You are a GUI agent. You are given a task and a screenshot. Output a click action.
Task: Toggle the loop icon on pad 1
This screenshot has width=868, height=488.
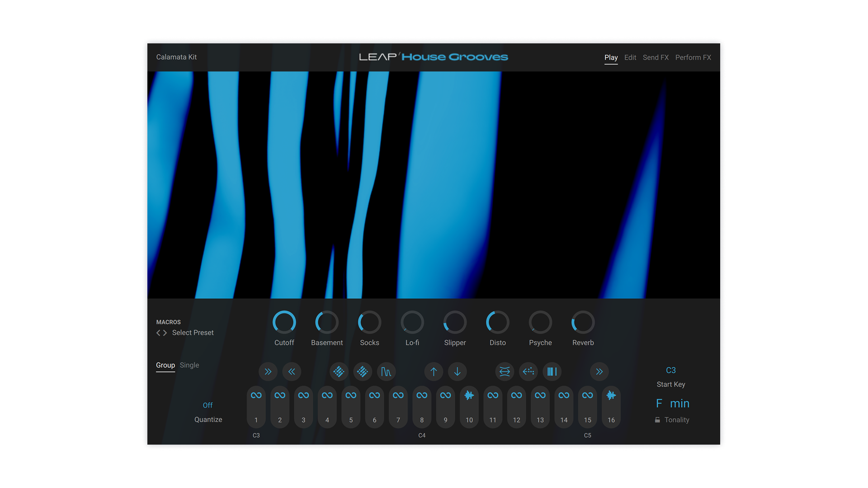pos(256,395)
